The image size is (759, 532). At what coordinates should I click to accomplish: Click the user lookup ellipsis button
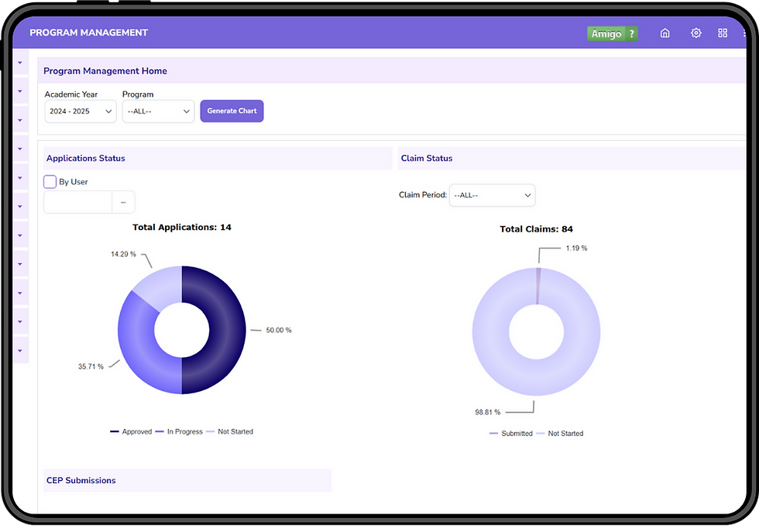123,202
